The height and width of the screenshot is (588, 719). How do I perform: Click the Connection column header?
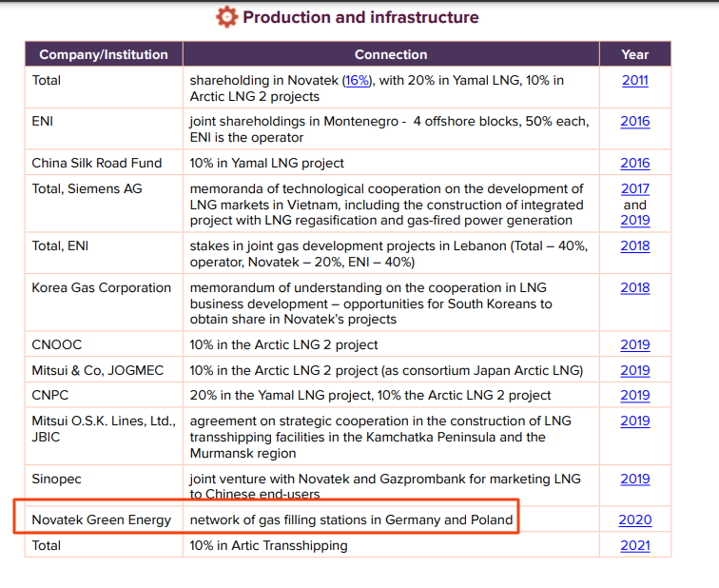point(391,54)
